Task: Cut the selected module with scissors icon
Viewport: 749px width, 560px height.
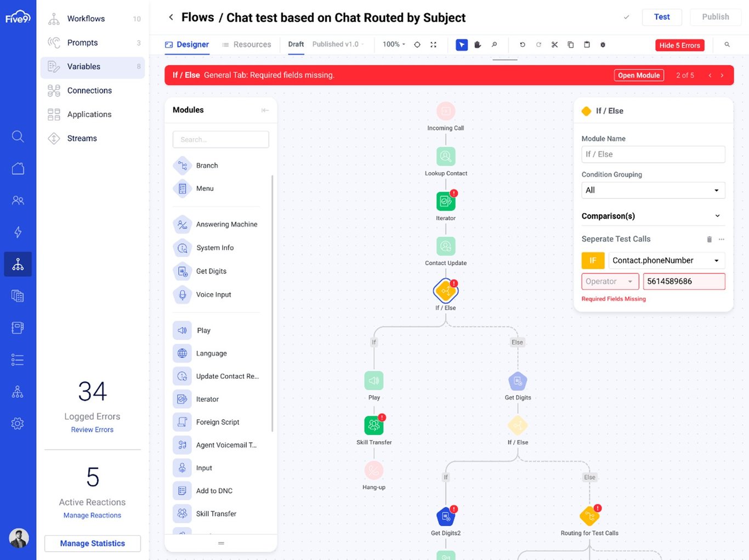Action: pyautogui.click(x=554, y=44)
